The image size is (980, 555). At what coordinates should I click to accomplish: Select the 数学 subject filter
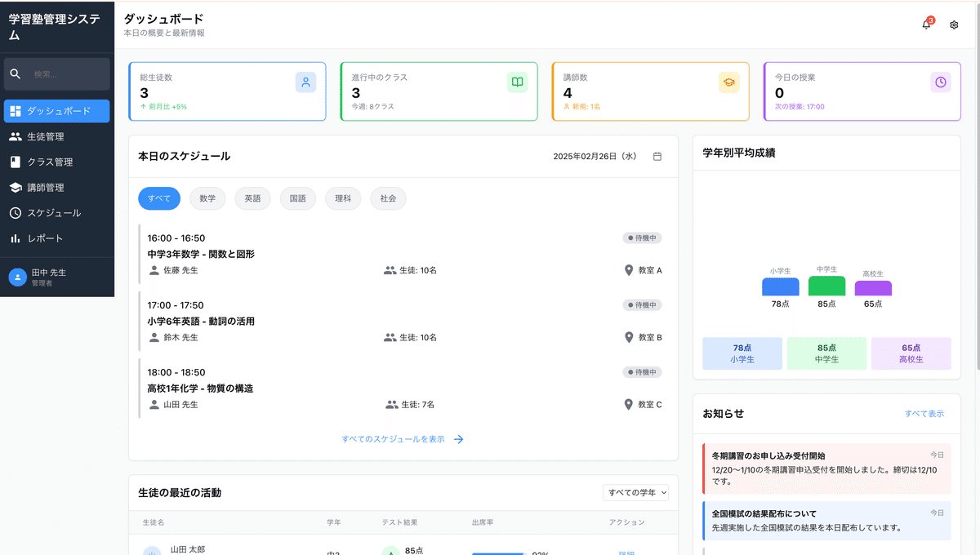tap(207, 198)
